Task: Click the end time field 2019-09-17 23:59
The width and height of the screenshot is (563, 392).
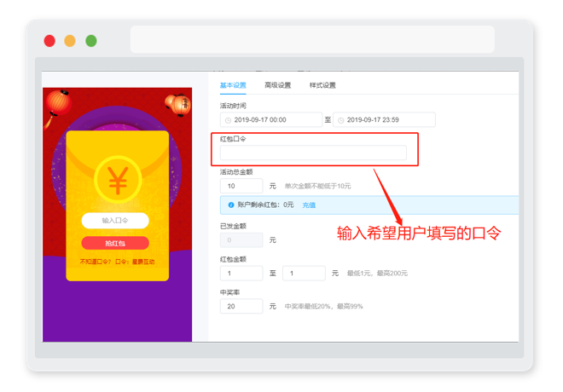Action: (x=384, y=120)
